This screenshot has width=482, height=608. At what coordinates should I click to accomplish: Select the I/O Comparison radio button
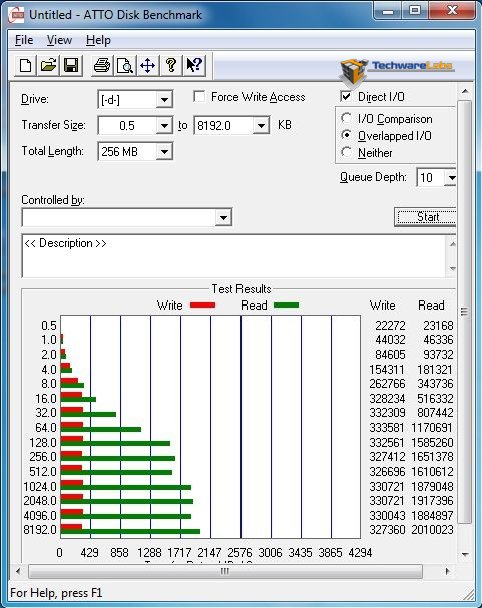346,118
